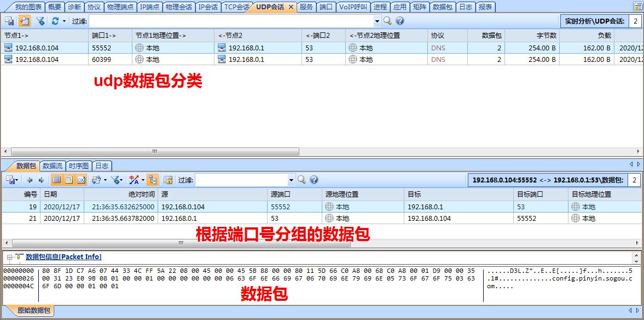Toggle the packet grouping icon
This screenshot has height=320, width=644.
(154, 180)
